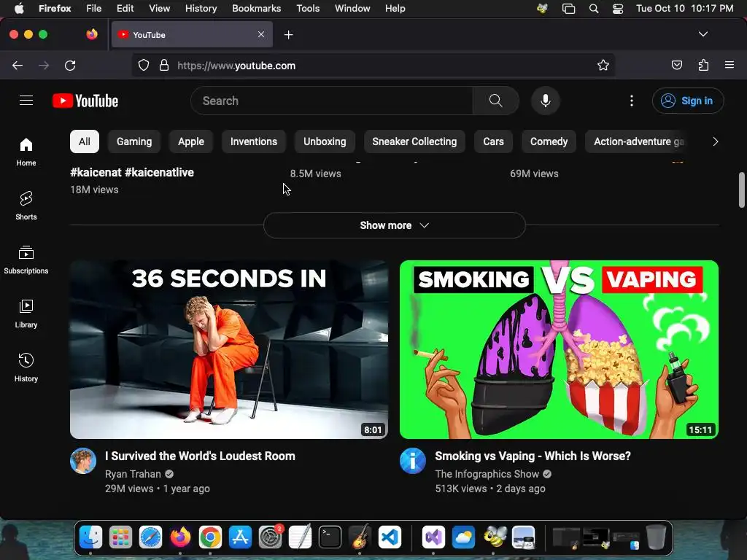The image size is (747, 560).
Task: Open the Apple menu
Action: [19, 9]
